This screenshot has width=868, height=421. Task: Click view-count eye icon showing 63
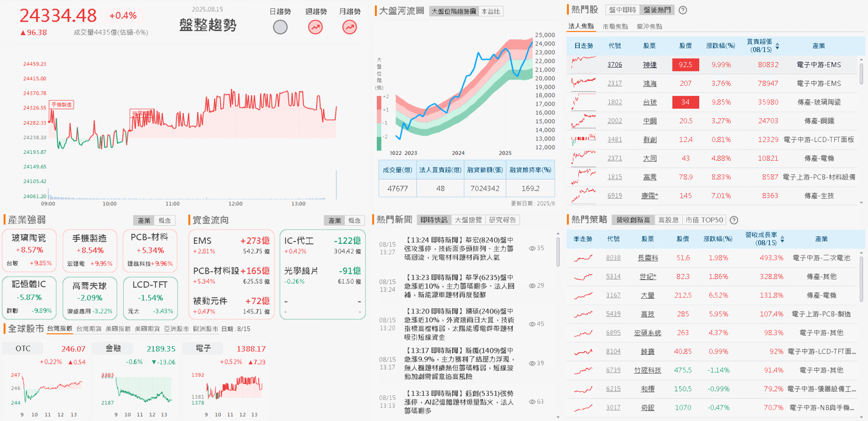(532, 402)
